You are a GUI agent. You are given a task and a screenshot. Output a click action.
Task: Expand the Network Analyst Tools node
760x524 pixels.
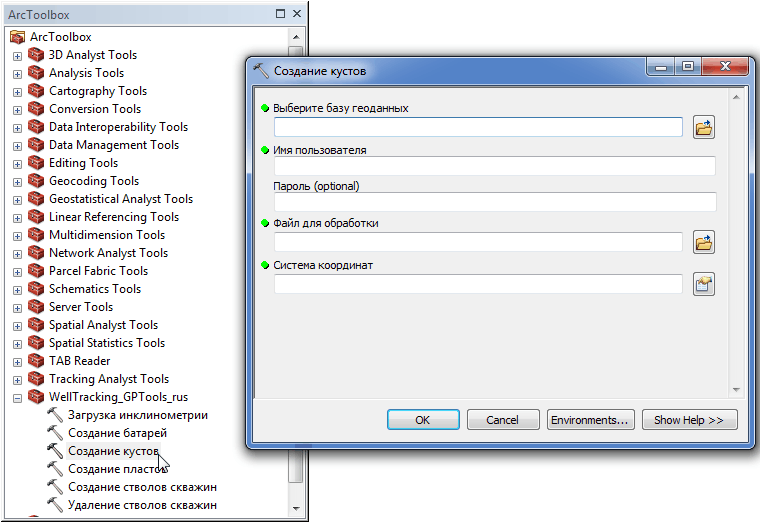(17, 254)
